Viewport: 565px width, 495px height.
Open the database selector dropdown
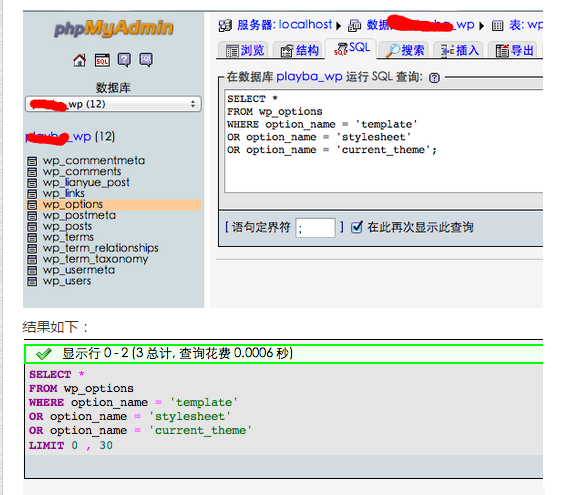(x=113, y=104)
